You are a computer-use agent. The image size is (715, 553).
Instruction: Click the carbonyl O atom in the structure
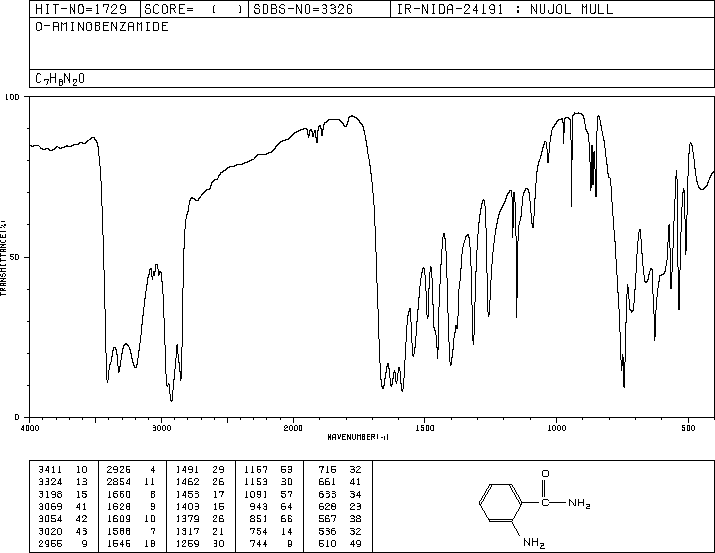point(545,474)
